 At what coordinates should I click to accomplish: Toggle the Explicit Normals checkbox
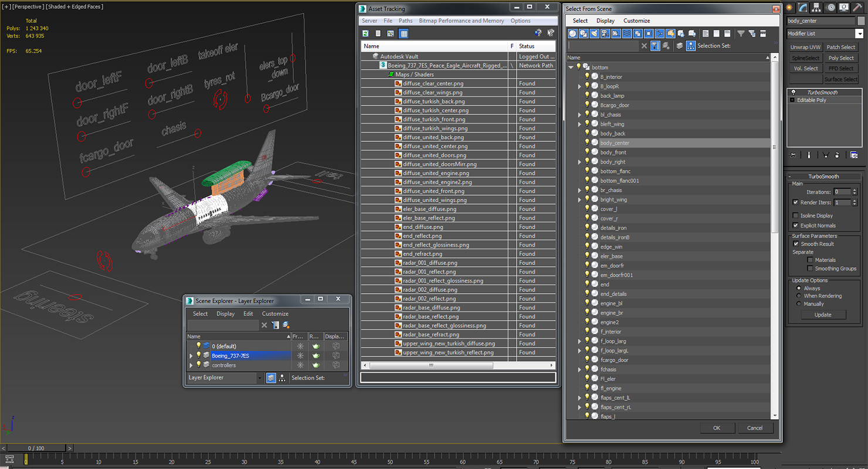(796, 226)
